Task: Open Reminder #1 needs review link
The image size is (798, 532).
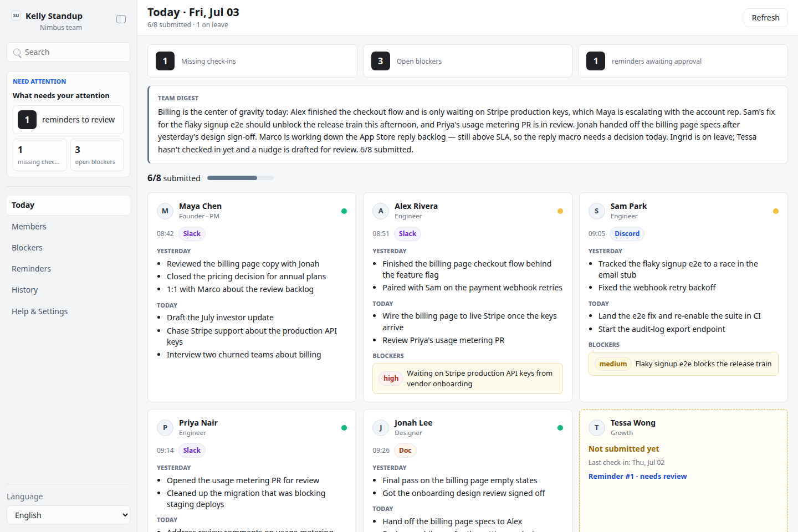Action: (x=637, y=476)
